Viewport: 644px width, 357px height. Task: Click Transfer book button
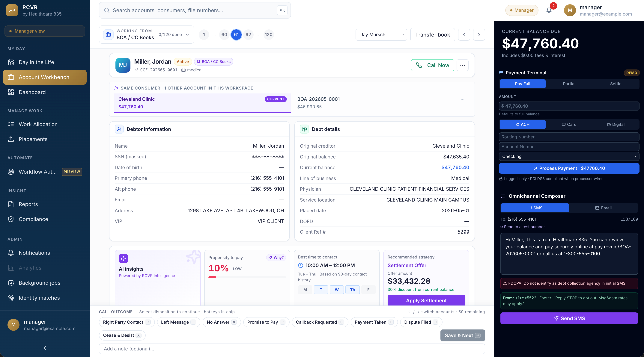[433, 34]
